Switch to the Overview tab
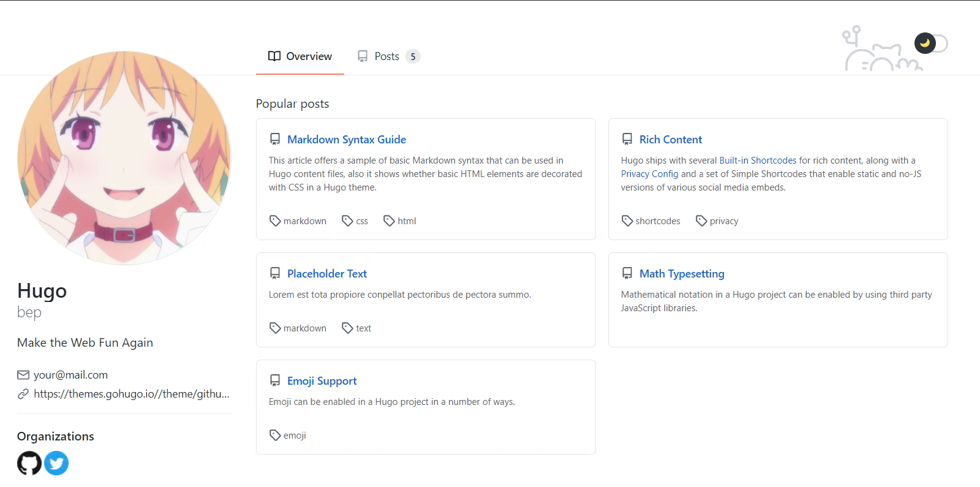980x487 pixels. 300,56
